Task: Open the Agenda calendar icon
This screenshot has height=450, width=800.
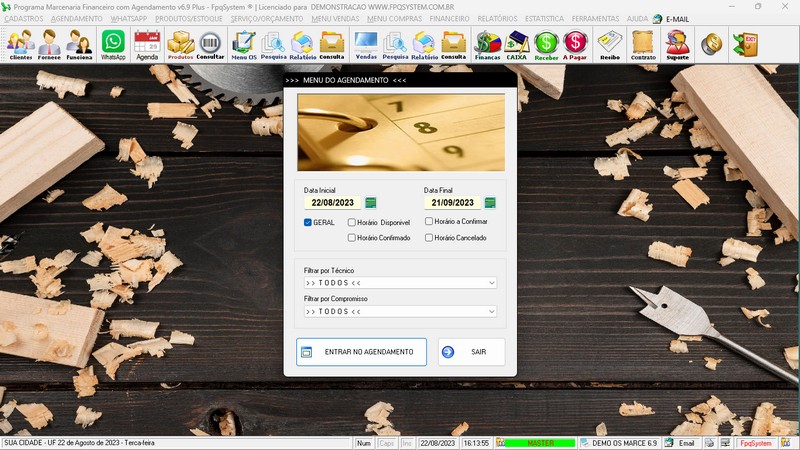Action: [x=147, y=45]
